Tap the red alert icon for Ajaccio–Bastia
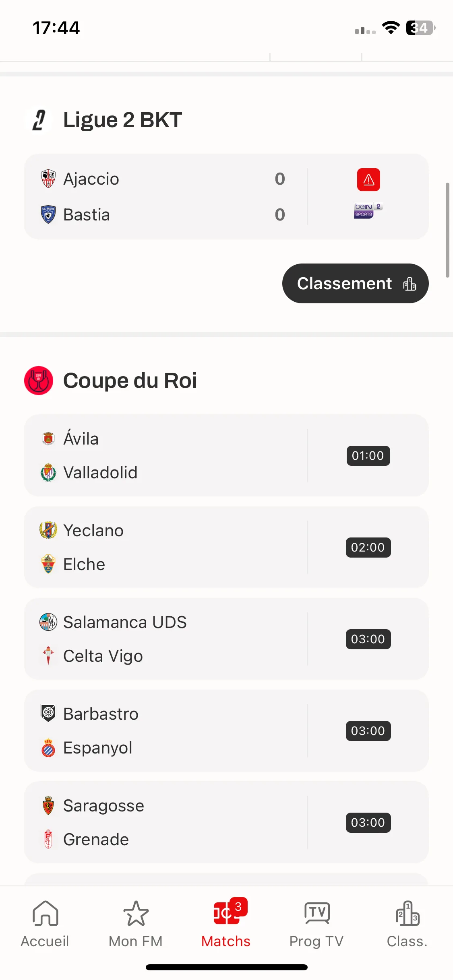 pos(368,179)
